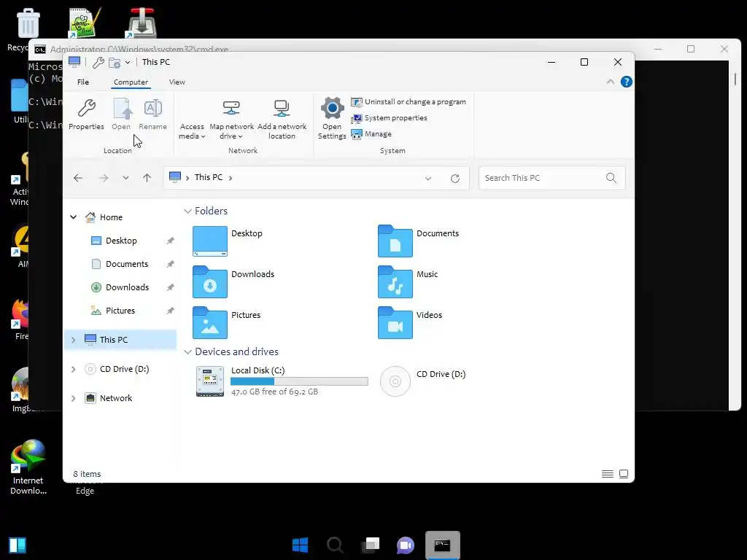Select Home in the navigation pane

111,217
